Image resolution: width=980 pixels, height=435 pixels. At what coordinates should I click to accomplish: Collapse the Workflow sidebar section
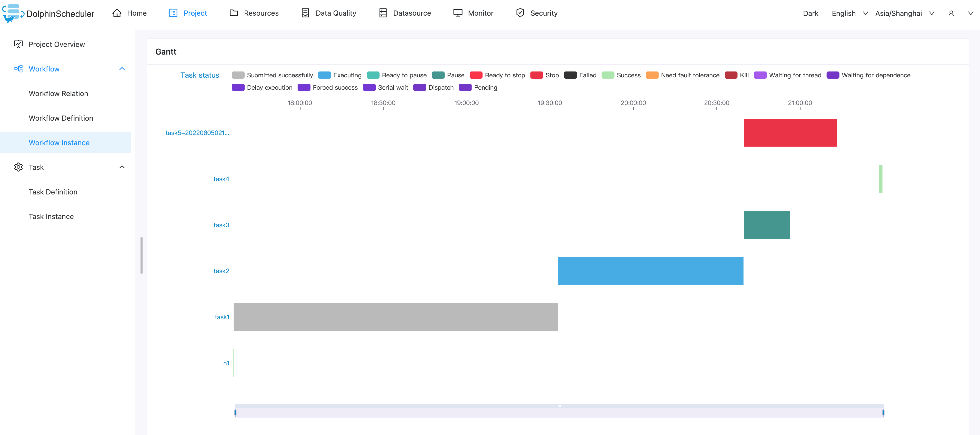pyautogui.click(x=122, y=69)
